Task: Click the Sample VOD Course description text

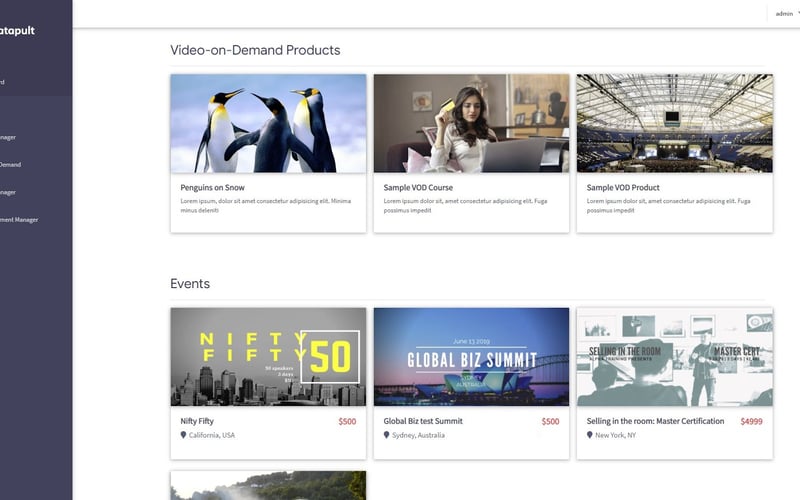Action: click(x=465, y=206)
